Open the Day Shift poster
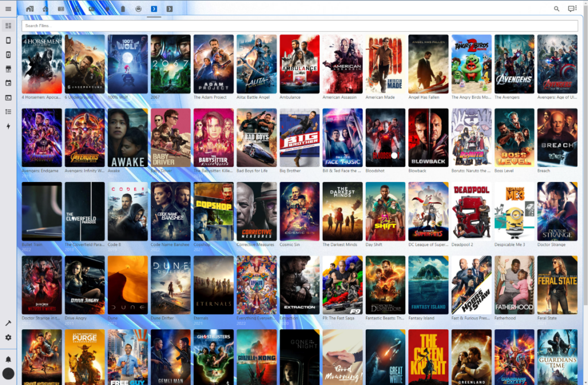 click(x=385, y=211)
